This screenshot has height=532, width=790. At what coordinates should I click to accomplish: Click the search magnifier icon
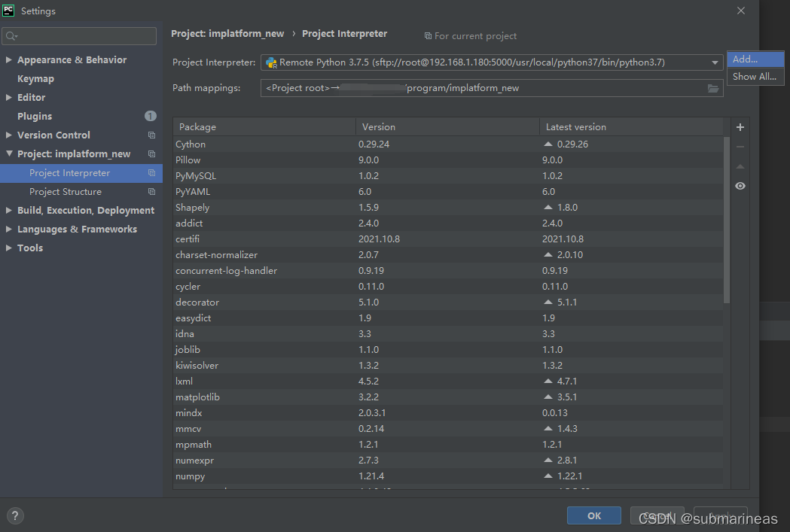pyautogui.click(x=11, y=36)
